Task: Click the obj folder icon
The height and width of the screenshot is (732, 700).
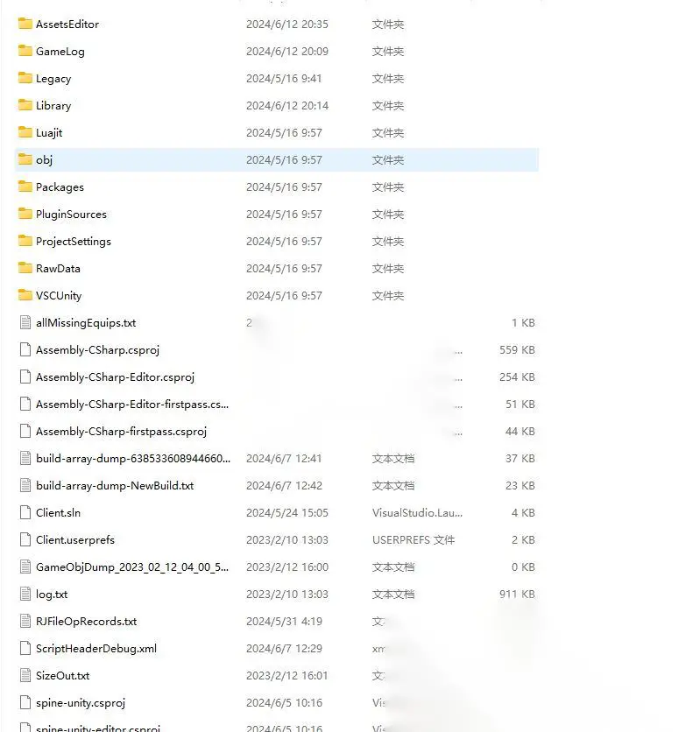Action: pyautogui.click(x=25, y=159)
